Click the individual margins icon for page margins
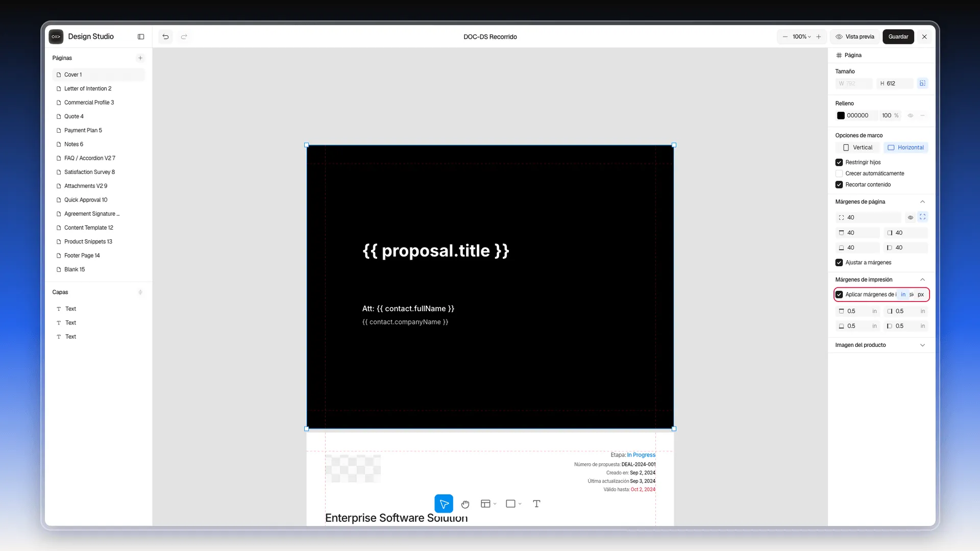This screenshot has height=551, width=980. click(x=922, y=217)
